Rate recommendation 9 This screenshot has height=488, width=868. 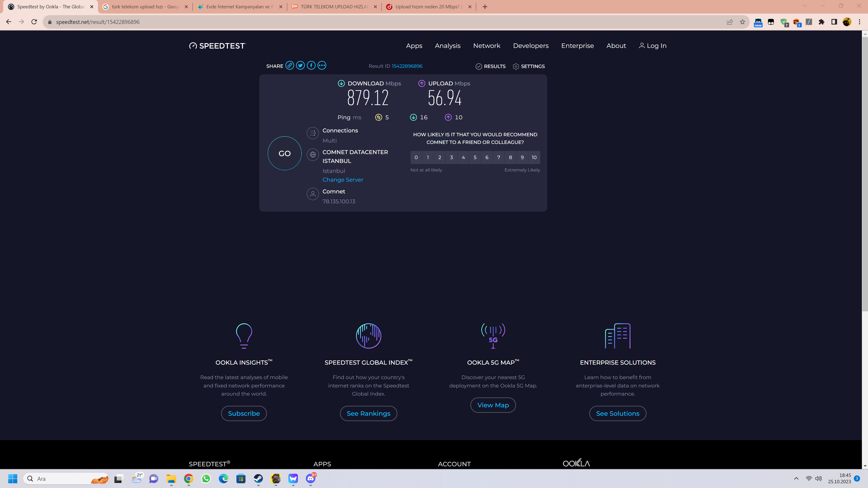pyautogui.click(x=522, y=157)
